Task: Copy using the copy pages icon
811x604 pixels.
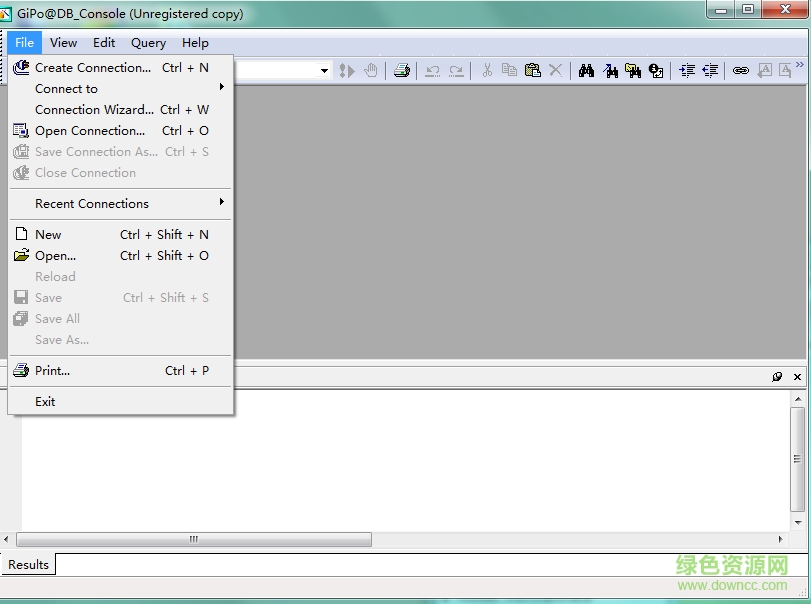Action: click(x=509, y=70)
